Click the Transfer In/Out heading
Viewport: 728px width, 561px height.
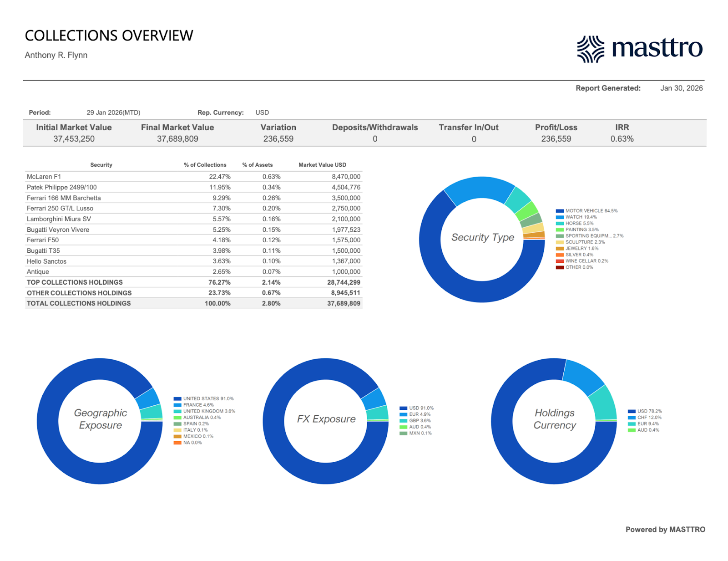469,127
